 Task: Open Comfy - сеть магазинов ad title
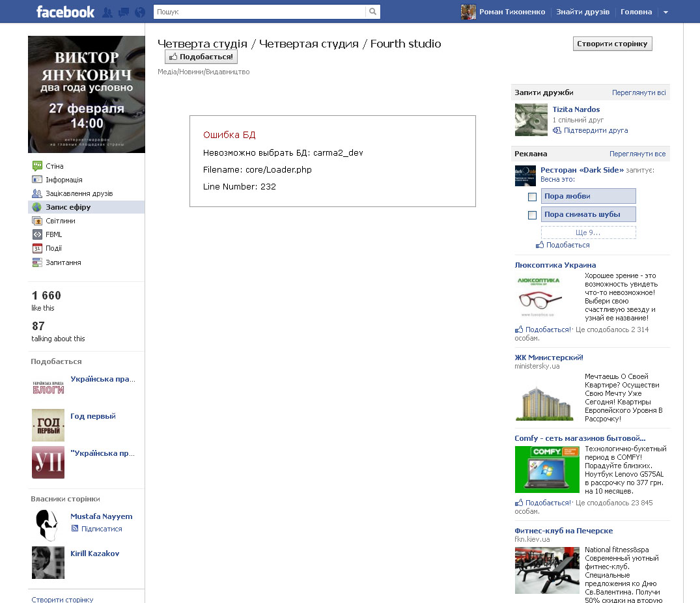pyautogui.click(x=580, y=438)
